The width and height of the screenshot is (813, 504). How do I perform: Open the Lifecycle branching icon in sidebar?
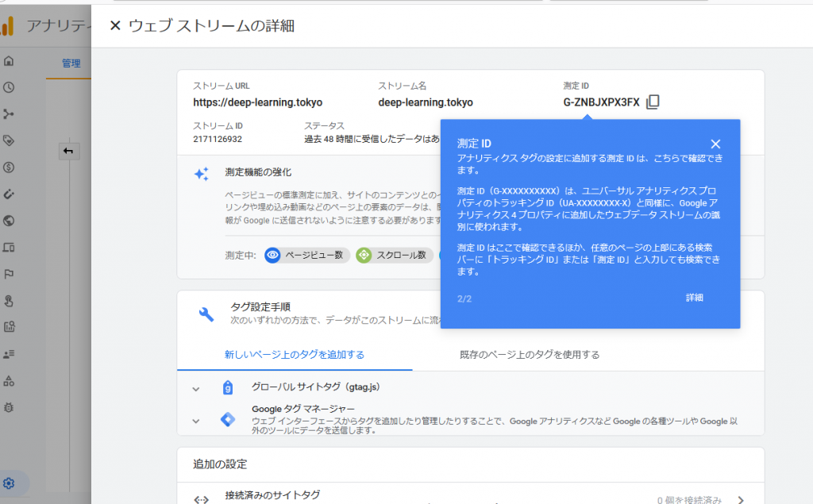(9, 114)
